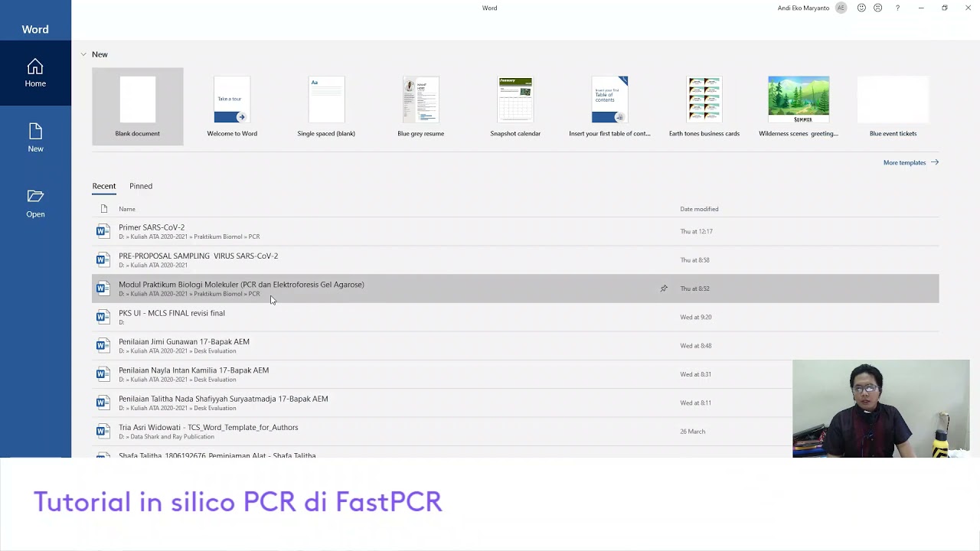Open Insert your first table of contents template
This screenshot has width=980, height=551.
(x=609, y=106)
